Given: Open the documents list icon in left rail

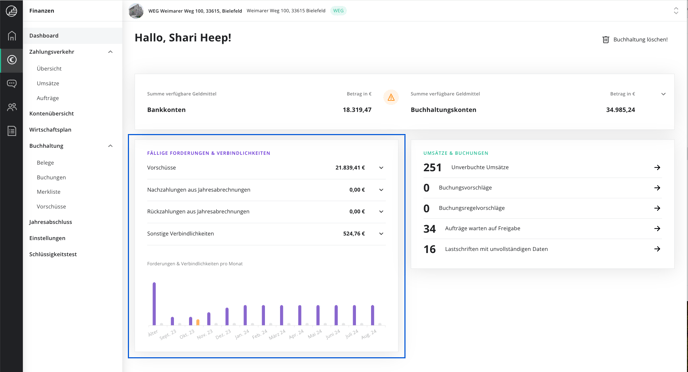Looking at the screenshot, I should 11,131.
